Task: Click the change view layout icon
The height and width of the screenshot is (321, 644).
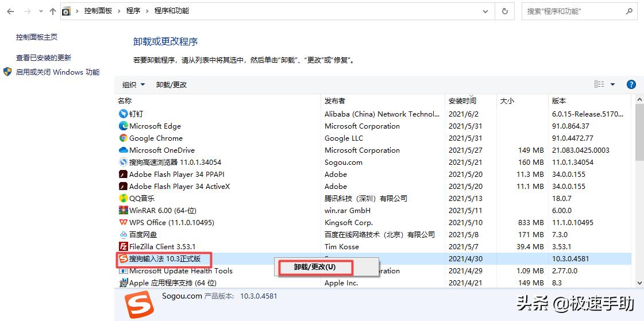Action: coord(599,84)
